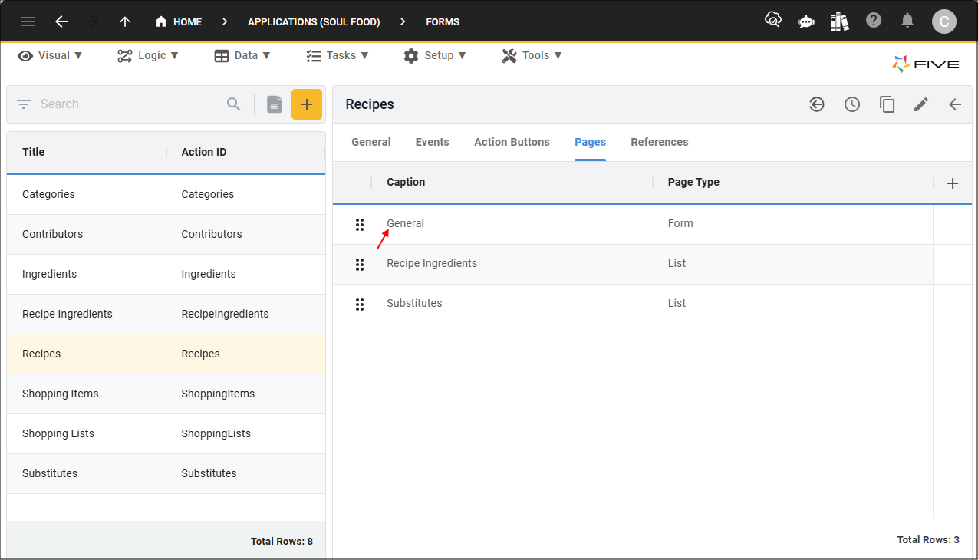Viewport: 978px width, 560px height.
Task: Switch to the General tab
Action: pyautogui.click(x=371, y=142)
